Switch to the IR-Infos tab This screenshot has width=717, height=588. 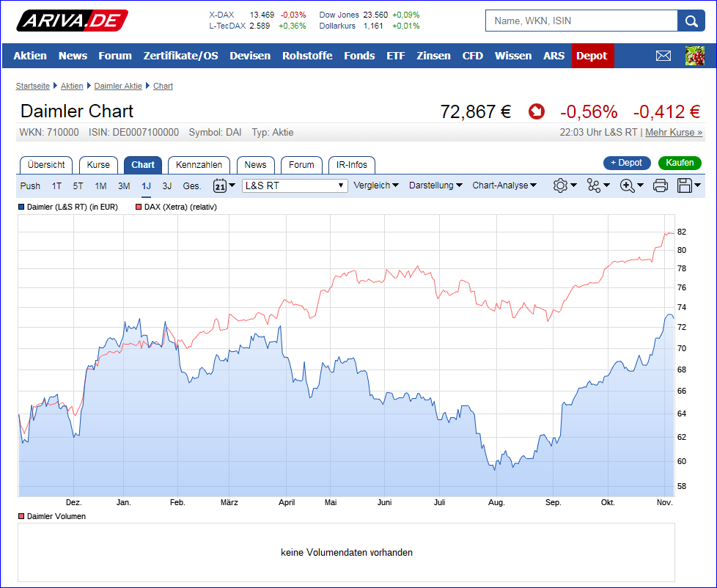(x=352, y=165)
